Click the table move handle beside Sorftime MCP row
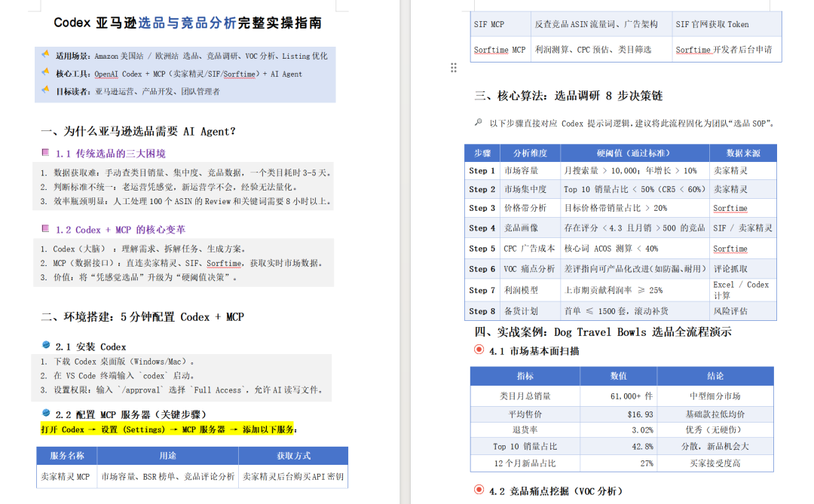Image resolution: width=814 pixels, height=504 pixels. tap(454, 68)
